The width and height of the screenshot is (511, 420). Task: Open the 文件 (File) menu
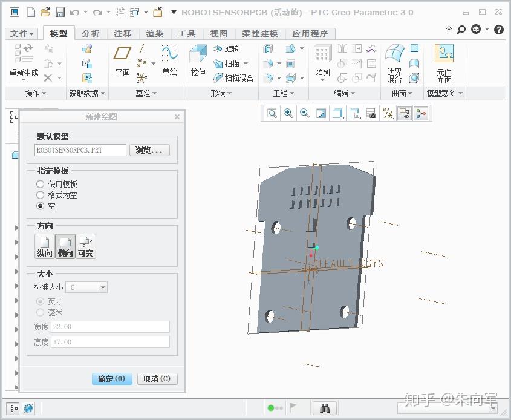(x=21, y=33)
